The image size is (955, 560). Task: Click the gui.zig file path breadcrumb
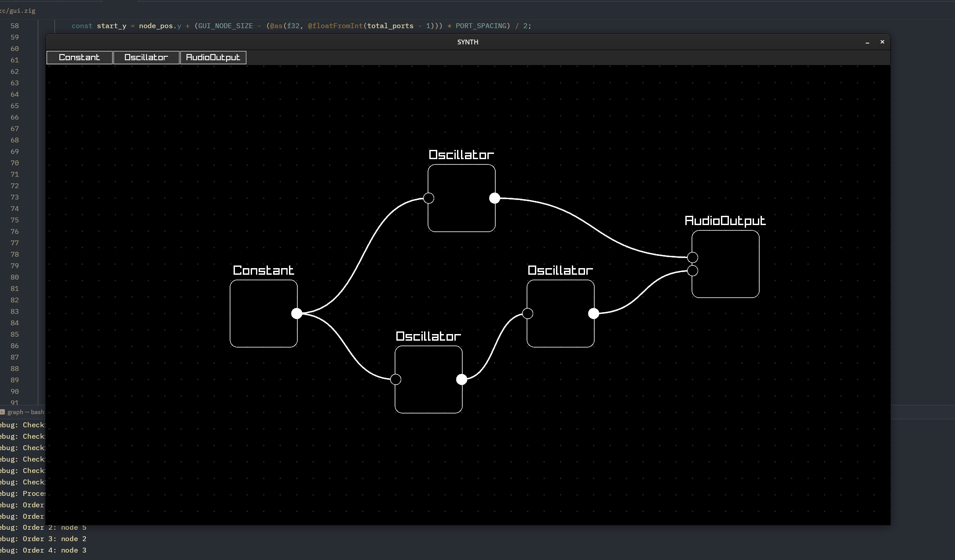(18, 11)
